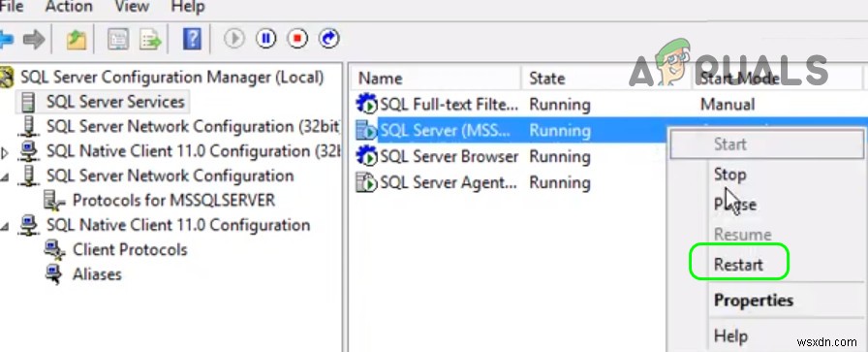Click the Stop Service toolbar icon
Image resolution: width=868 pixels, height=352 pixels.
click(297, 39)
